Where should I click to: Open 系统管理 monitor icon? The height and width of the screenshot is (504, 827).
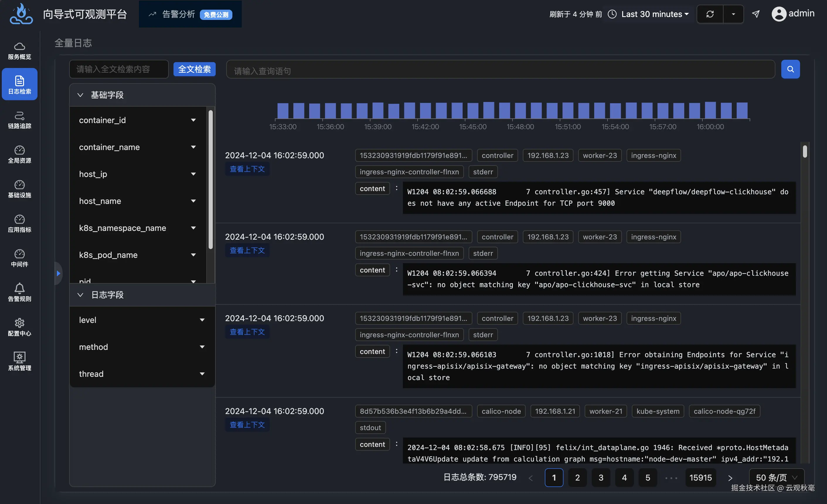coord(19,357)
